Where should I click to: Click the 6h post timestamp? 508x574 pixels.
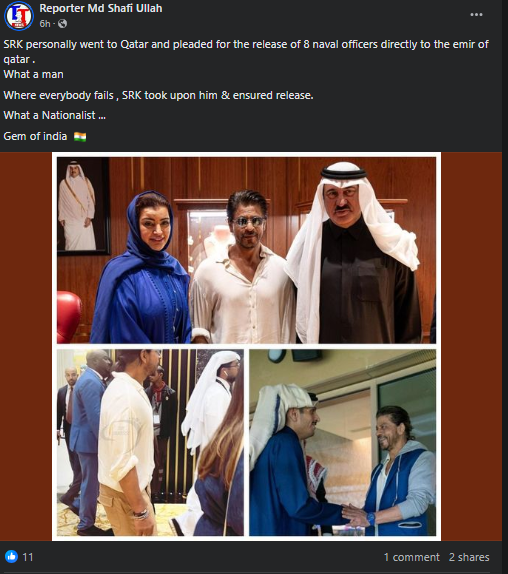[x=45, y=24]
